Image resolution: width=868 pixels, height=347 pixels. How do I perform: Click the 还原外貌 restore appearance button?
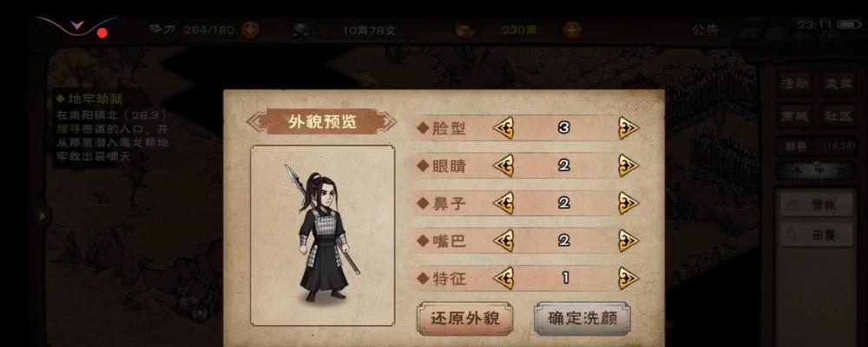point(465,318)
